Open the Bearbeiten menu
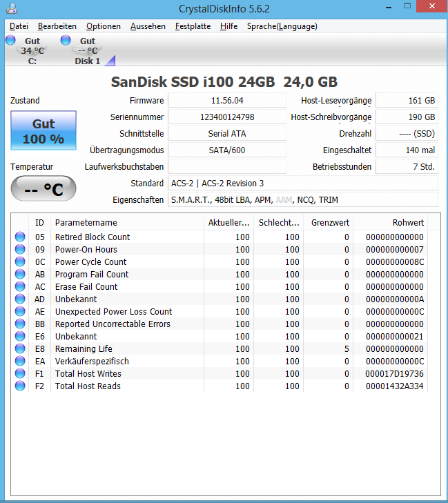This screenshot has width=448, height=503. point(57,26)
